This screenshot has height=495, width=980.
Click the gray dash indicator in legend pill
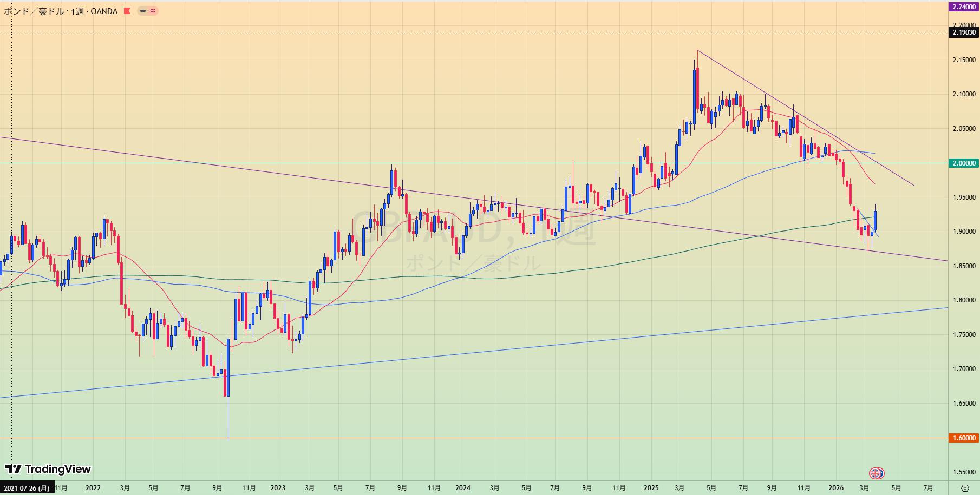[142, 11]
